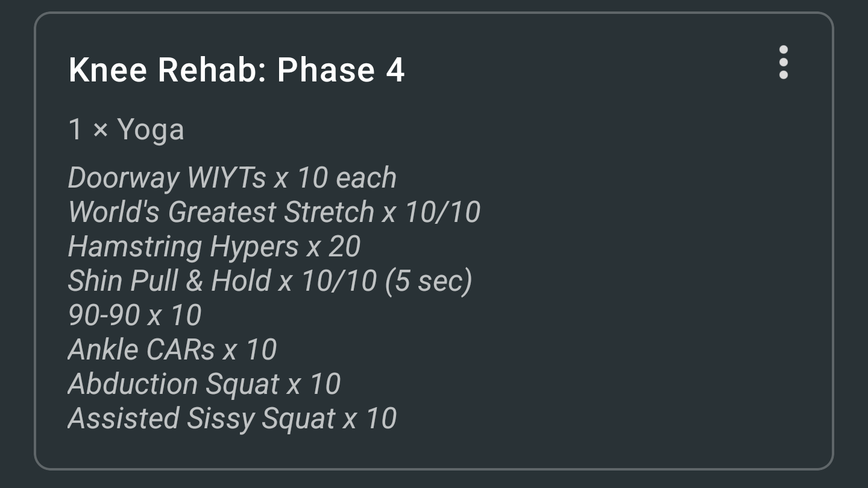
Task: Select the 90-90 x 10 note line
Action: 134,315
